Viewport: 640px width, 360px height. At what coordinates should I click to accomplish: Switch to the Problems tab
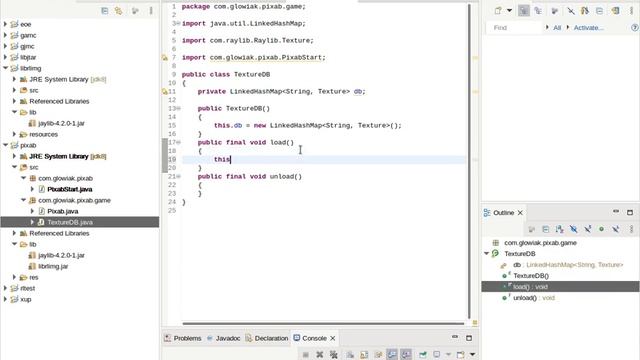[183, 338]
